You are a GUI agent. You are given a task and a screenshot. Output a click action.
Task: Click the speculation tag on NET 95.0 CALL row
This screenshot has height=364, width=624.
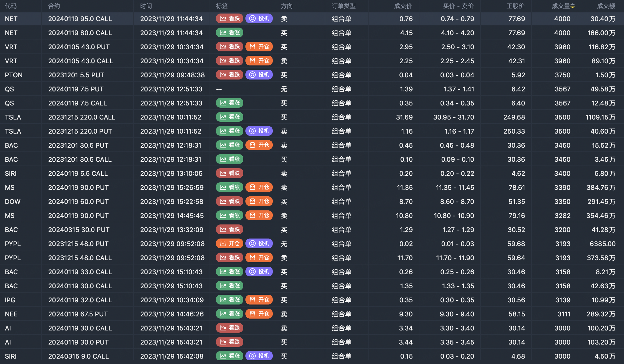coord(259,18)
